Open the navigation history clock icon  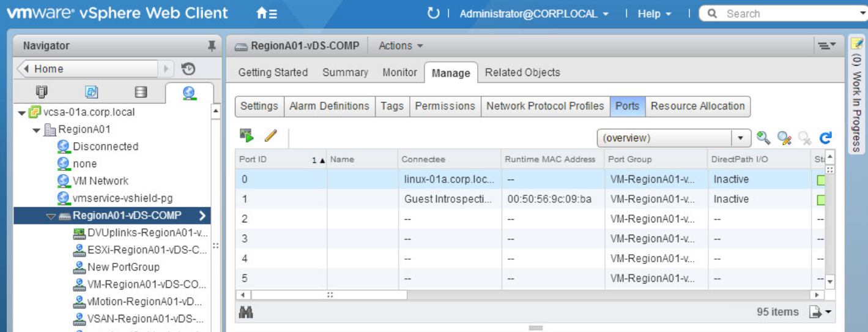(x=188, y=69)
